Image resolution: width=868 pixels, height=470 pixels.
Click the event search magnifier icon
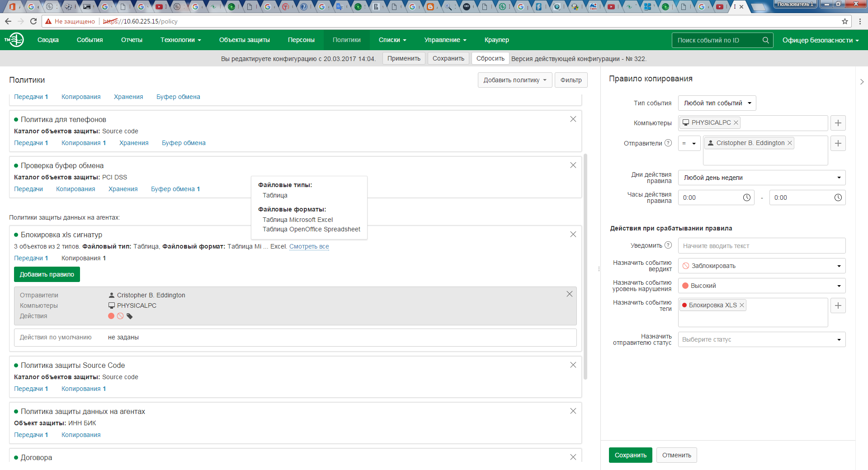coord(765,40)
